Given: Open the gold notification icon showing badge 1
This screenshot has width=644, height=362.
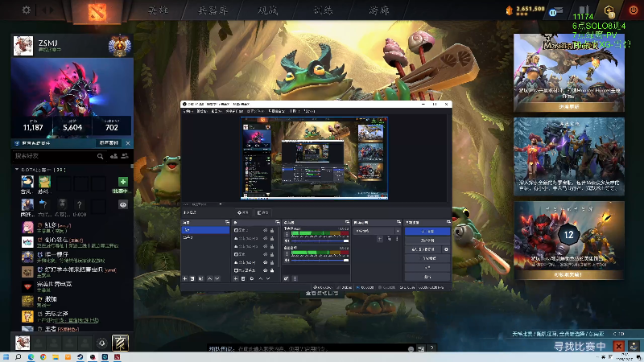Looking at the screenshot, I should pos(609,11).
